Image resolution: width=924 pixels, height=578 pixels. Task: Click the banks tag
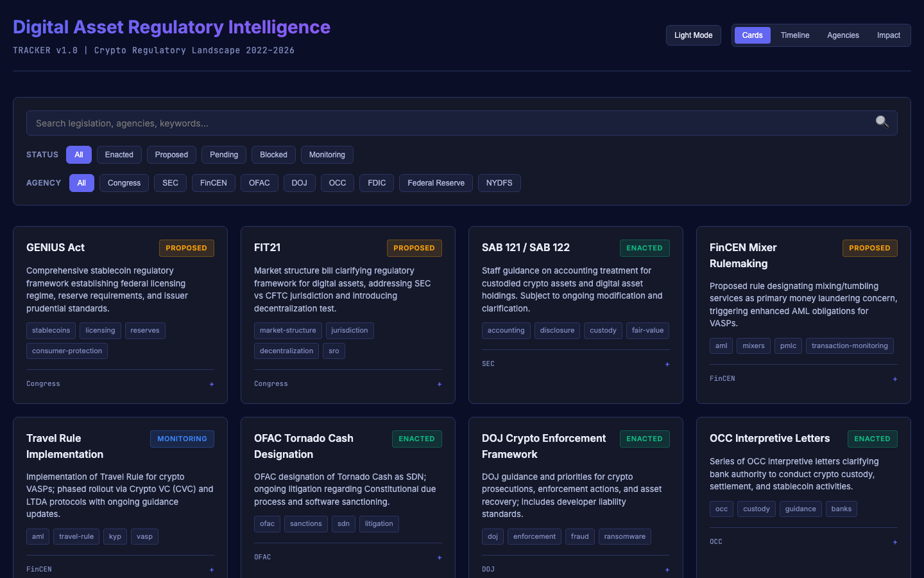[x=841, y=509]
